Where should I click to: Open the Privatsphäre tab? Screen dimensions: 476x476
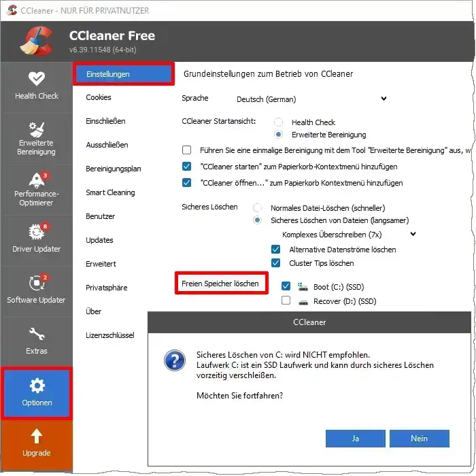pyautogui.click(x=107, y=288)
